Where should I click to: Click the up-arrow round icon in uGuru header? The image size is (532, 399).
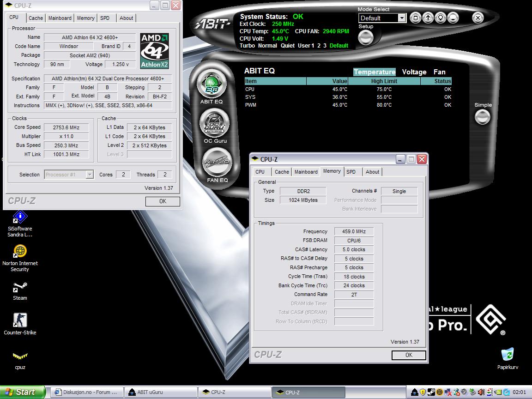pyautogui.click(x=428, y=18)
